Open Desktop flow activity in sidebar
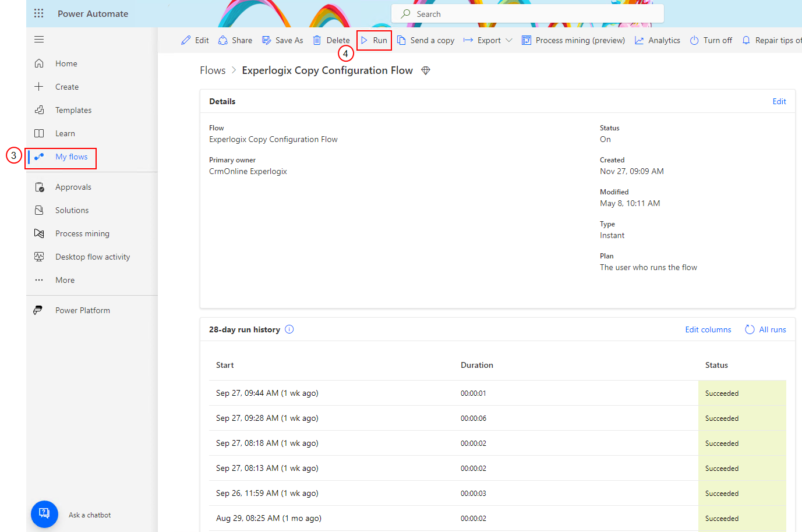Image resolution: width=802 pixels, height=532 pixels. [x=92, y=257]
